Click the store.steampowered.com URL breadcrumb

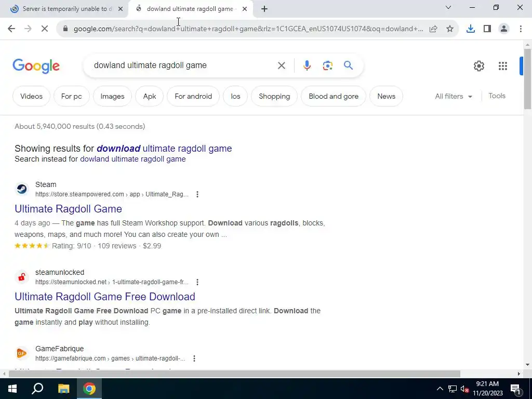tap(112, 194)
